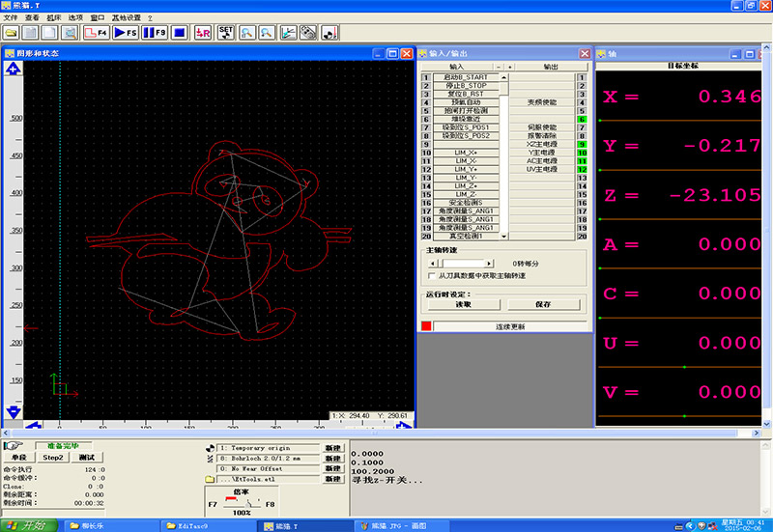Click the 连续更新 button
773x532 pixels.
(510, 326)
